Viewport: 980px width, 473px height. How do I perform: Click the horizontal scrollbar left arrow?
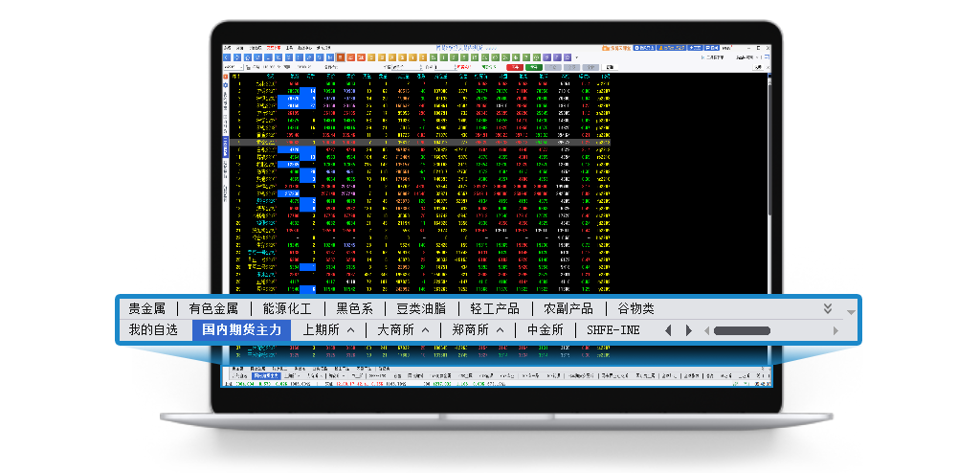(707, 331)
